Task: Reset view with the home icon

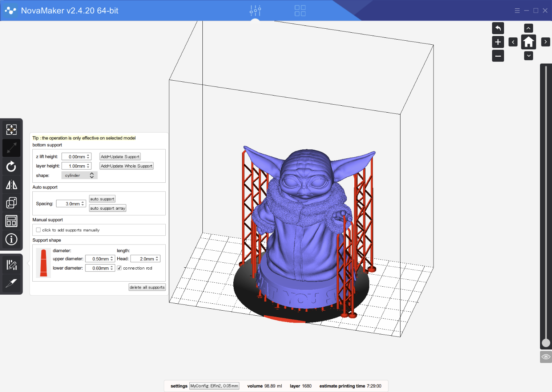Action: tap(528, 42)
